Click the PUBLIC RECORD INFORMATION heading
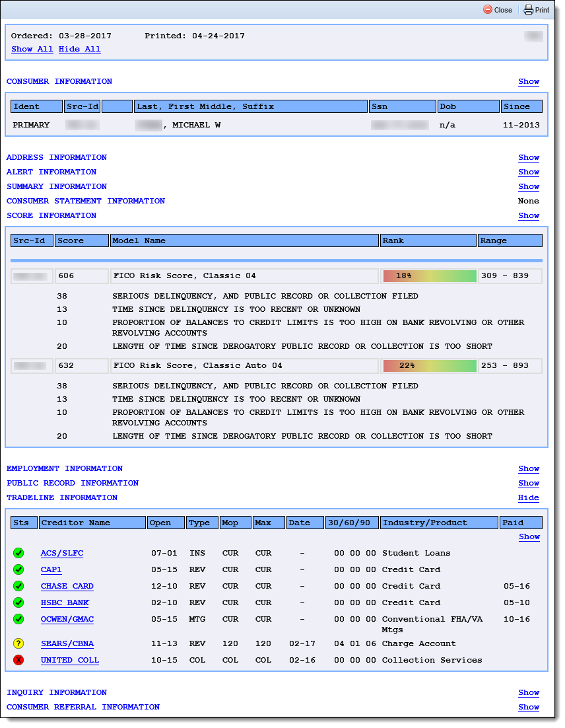Image resolution: width=565 pixels, height=728 pixels. pyautogui.click(x=73, y=483)
